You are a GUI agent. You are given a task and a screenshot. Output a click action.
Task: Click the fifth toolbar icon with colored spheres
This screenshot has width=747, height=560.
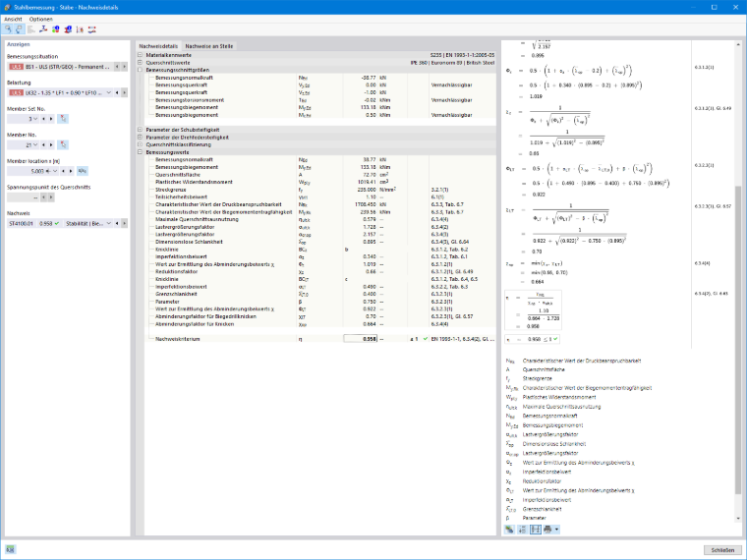(56, 29)
